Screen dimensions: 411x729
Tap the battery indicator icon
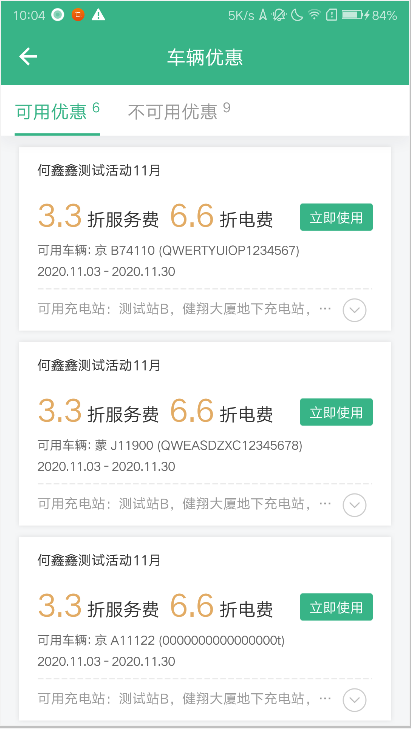[352, 15]
